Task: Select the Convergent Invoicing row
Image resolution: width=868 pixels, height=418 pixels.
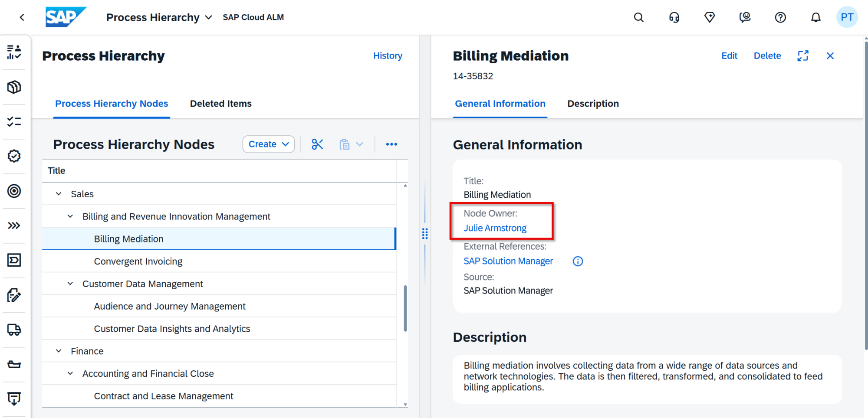Action: [219, 261]
